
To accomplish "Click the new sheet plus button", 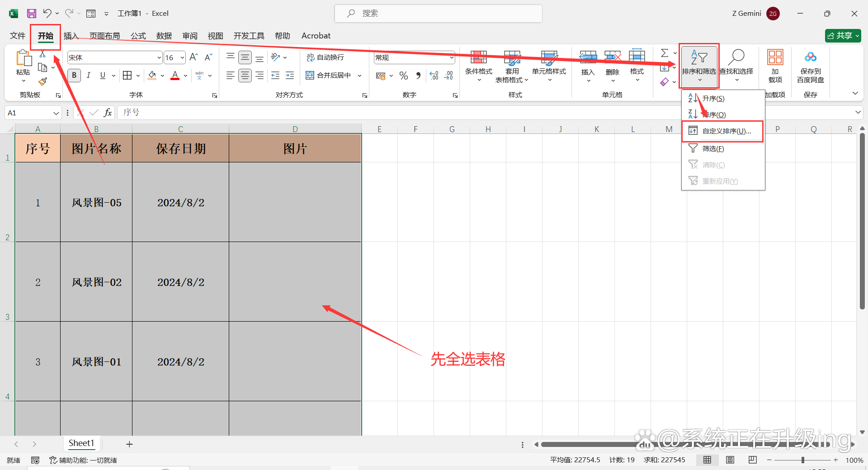I will [x=129, y=444].
